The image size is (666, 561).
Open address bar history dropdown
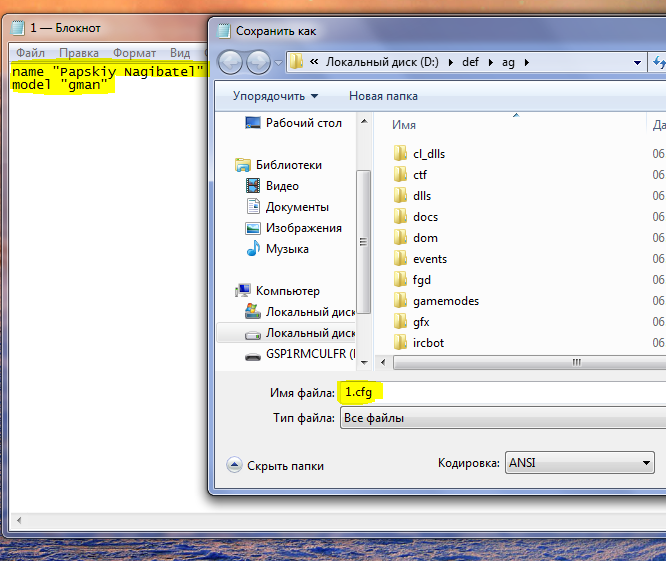637,63
